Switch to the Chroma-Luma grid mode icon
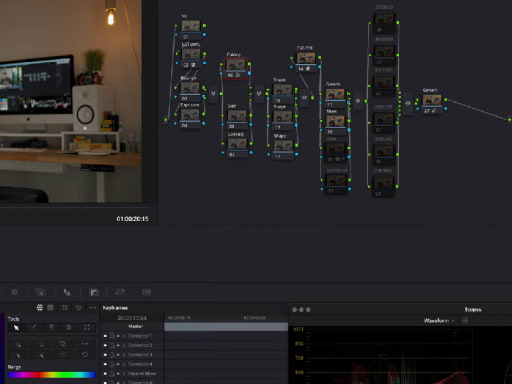 (x=50, y=307)
